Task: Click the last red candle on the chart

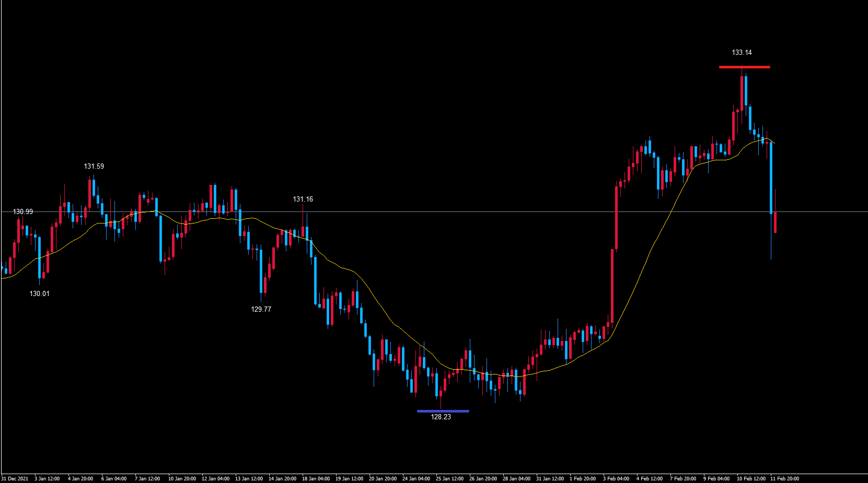Action: pyautogui.click(x=776, y=222)
